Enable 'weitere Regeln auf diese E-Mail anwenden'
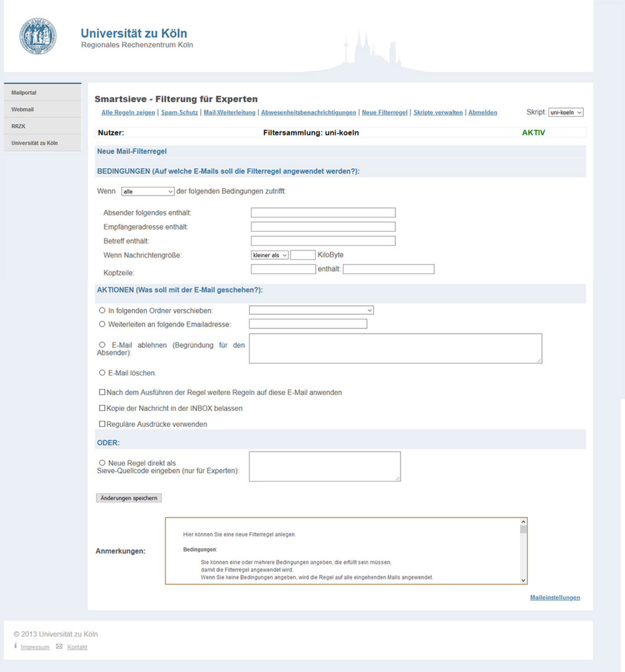625x672 pixels. point(102,392)
